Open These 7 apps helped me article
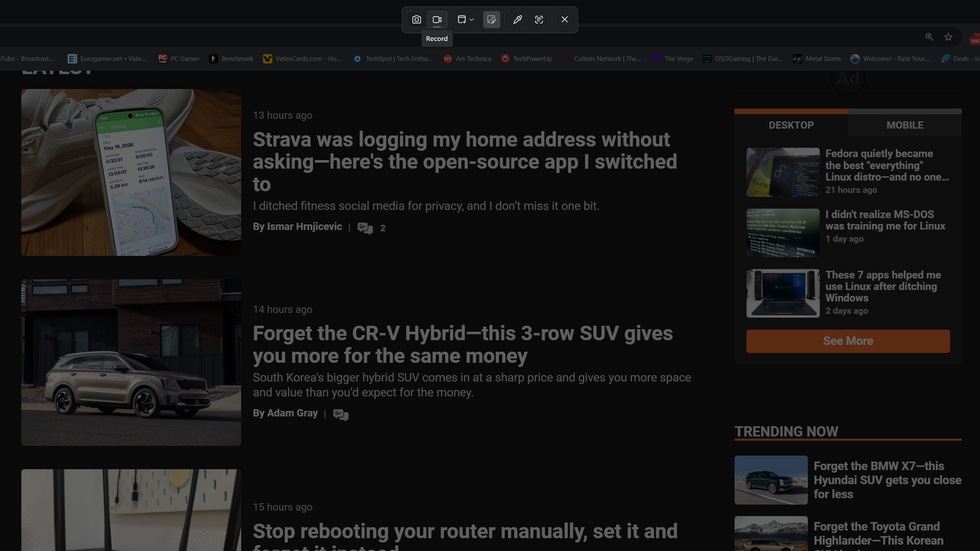Image resolution: width=980 pixels, height=551 pixels. [x=883, y=287]
